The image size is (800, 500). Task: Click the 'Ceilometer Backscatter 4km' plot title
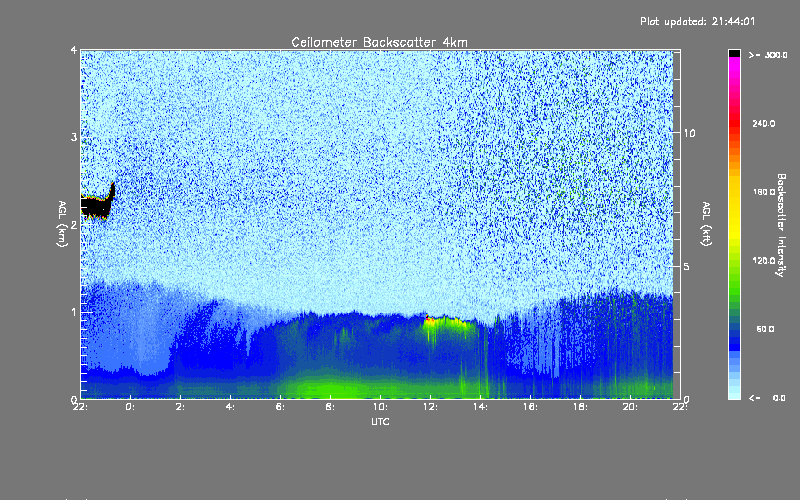[x=379, y=42]
